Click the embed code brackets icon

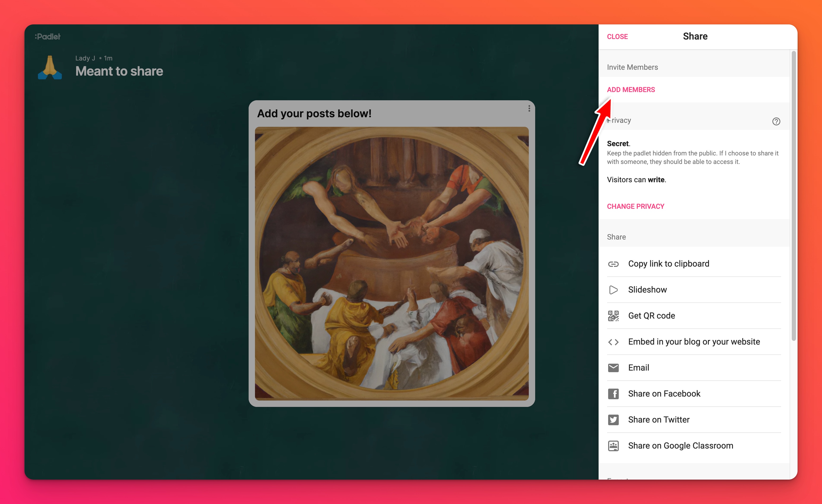[613, 342]
